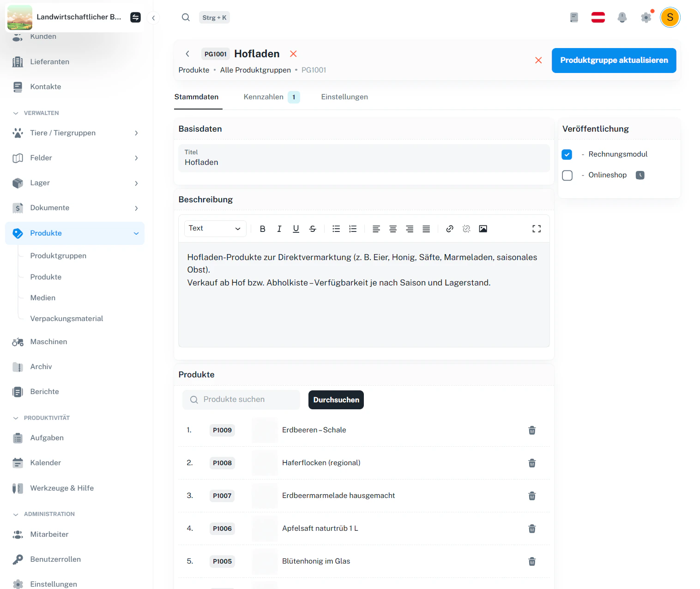Screen dimensions: 700x589
Task: Center align description text
Action: pyautogui.click(x=393, y=229)
